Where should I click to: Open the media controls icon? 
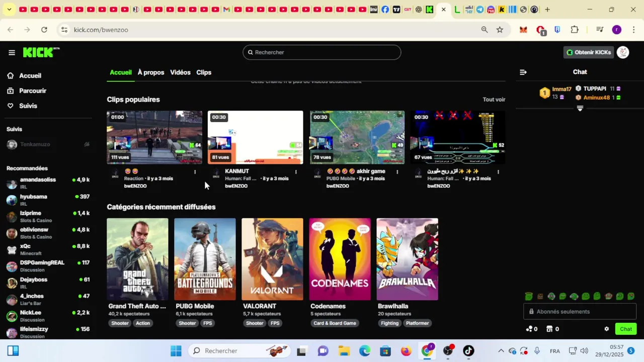click(x=600, y=30)
